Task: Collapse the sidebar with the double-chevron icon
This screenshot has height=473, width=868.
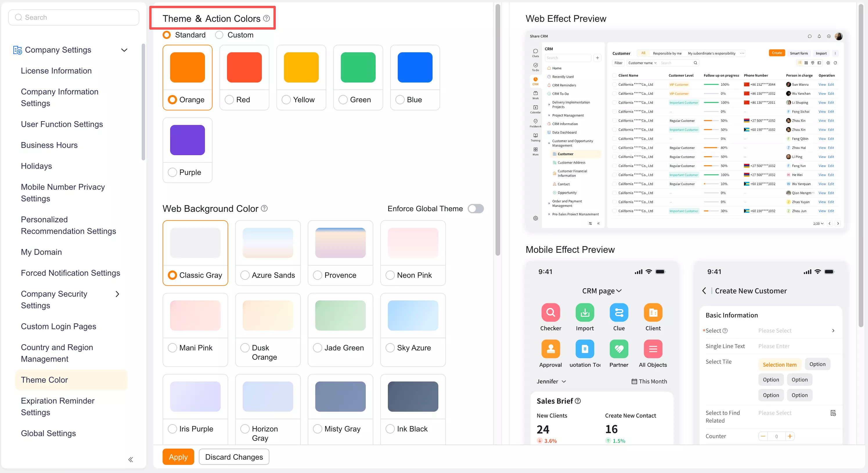Action: coord(130,459)
